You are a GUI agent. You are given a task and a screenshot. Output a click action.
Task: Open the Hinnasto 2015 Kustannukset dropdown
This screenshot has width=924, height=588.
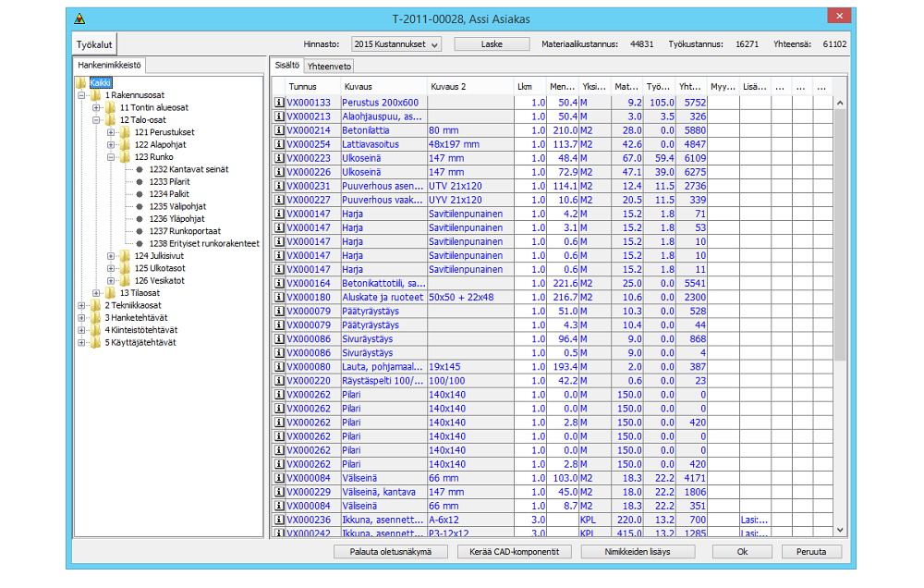pyautogui.click(x=396, y=43)
